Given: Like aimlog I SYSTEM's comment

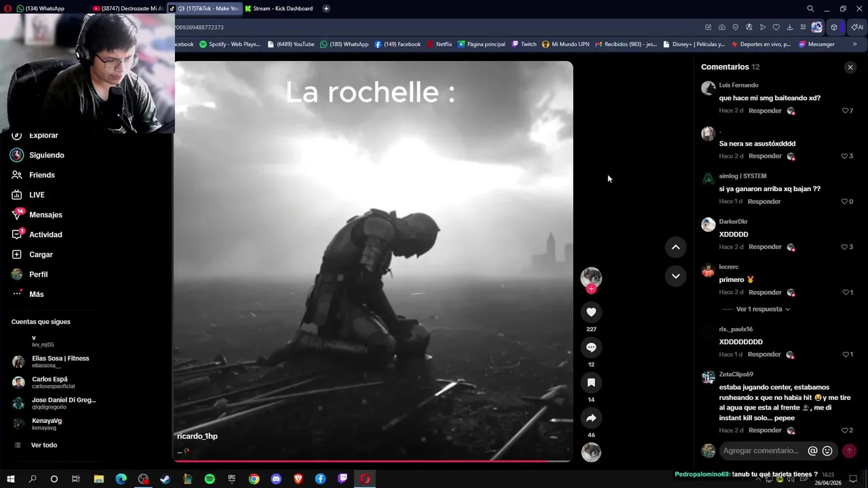Looking at the screenshot, I should click(845, 201).
